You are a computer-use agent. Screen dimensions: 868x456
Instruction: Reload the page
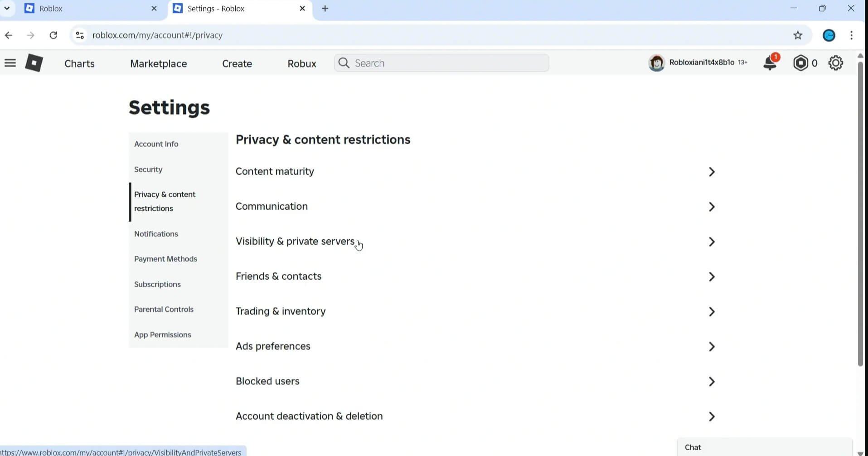click(53, 35)
